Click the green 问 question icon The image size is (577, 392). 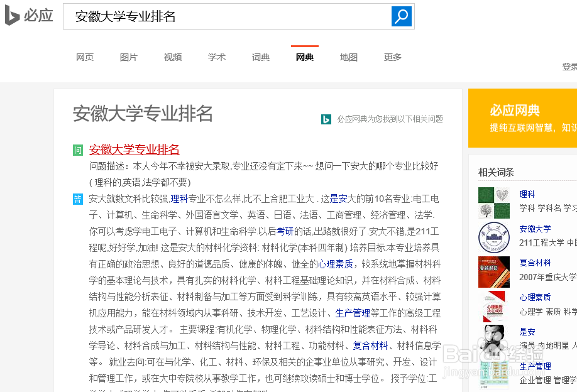pos(78,150)
